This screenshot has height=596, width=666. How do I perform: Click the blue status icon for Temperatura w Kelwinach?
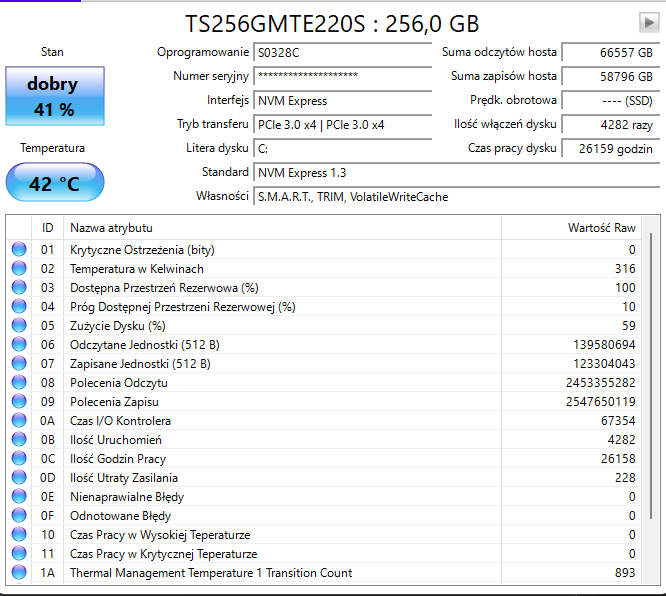coord(19,269)
